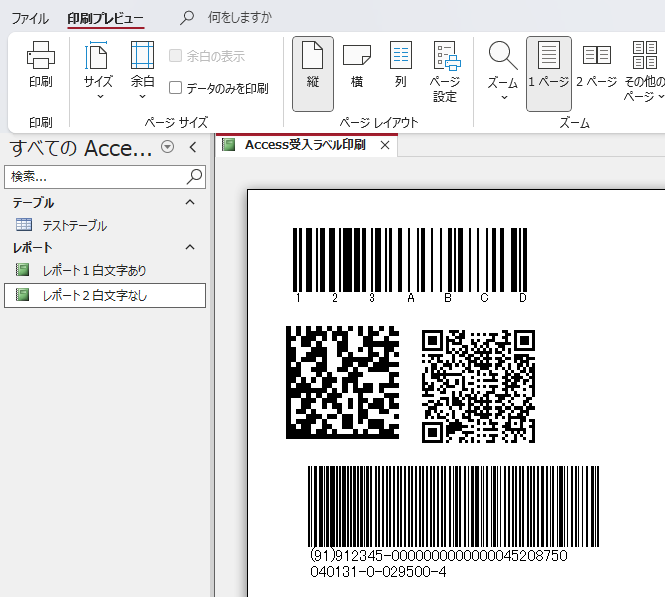Toggle 余白の表示 checkbox
The width and height of the screenshot is (665, 597).
[x=176, y=57]
